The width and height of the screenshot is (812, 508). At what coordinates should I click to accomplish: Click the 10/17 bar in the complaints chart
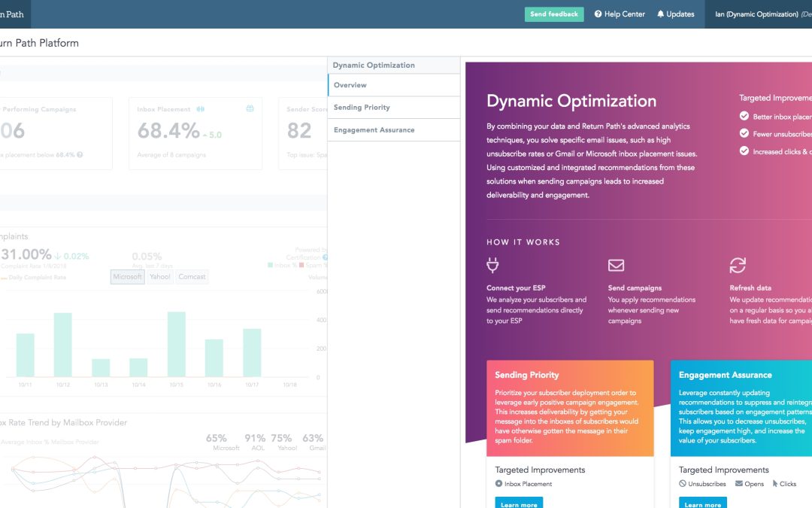pos(252,352)
